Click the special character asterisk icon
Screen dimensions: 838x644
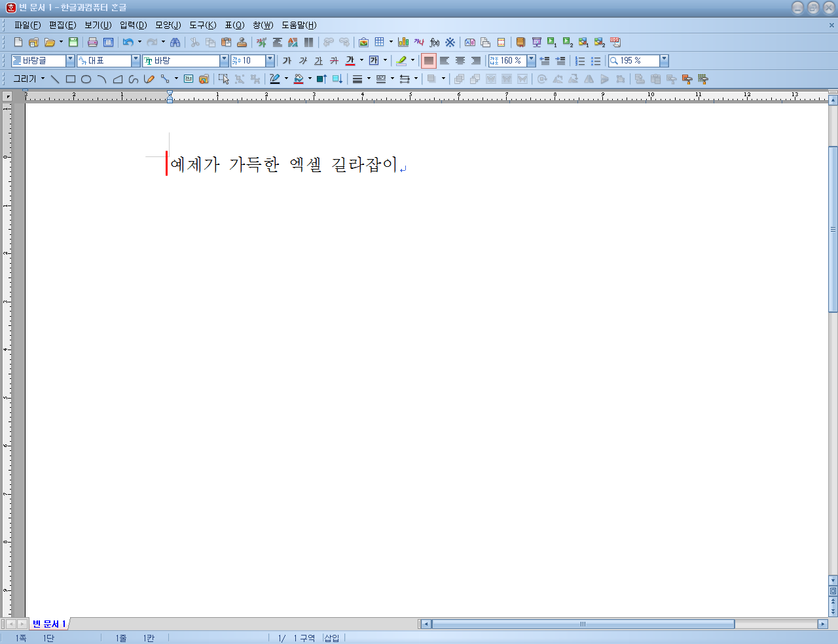(450, 42)
